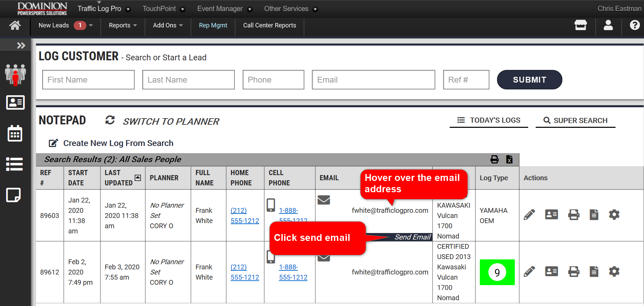Image resolution: width=644 pixels, height=306 pixels.
Task: Click email fwhite@trafficlogpro.com in row 89603
Action: (x=390, y=210)
